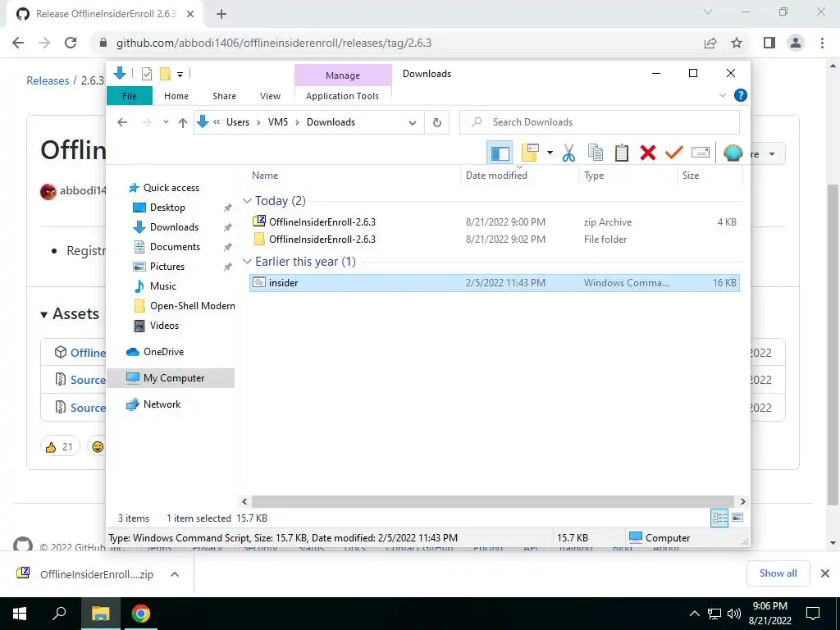Image resolution: width=840 pixels, height=630 pixels.
Task: Click the folder view settings toolbar icon
Action: 530,153
